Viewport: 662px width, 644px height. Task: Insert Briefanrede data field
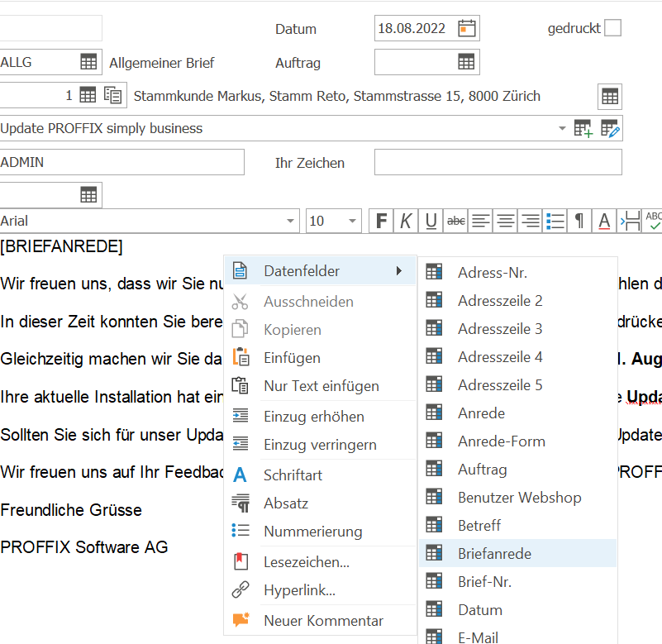click(517, 554)
